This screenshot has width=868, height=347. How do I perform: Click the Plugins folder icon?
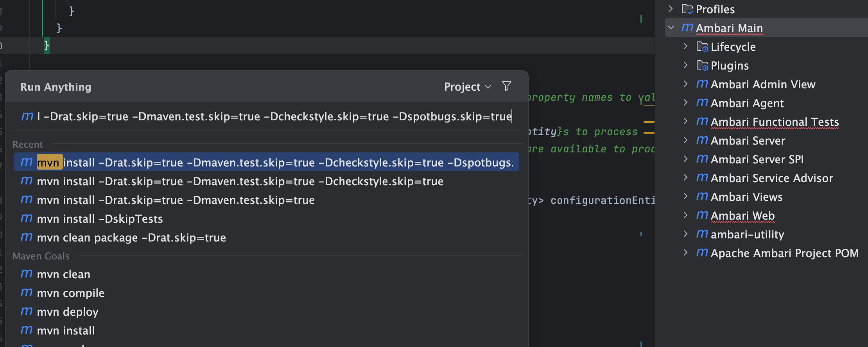[x=702, y=66]
